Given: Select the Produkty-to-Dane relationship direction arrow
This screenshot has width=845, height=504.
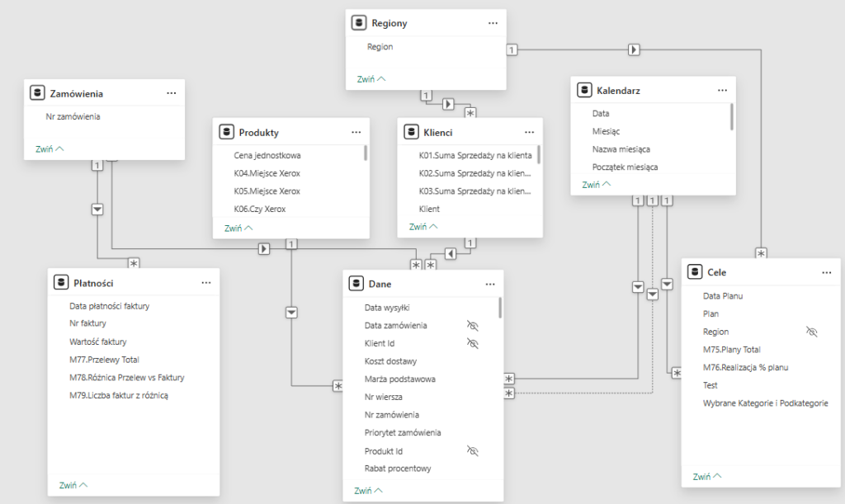Looking at the screenshot, I should click(291, 313).
